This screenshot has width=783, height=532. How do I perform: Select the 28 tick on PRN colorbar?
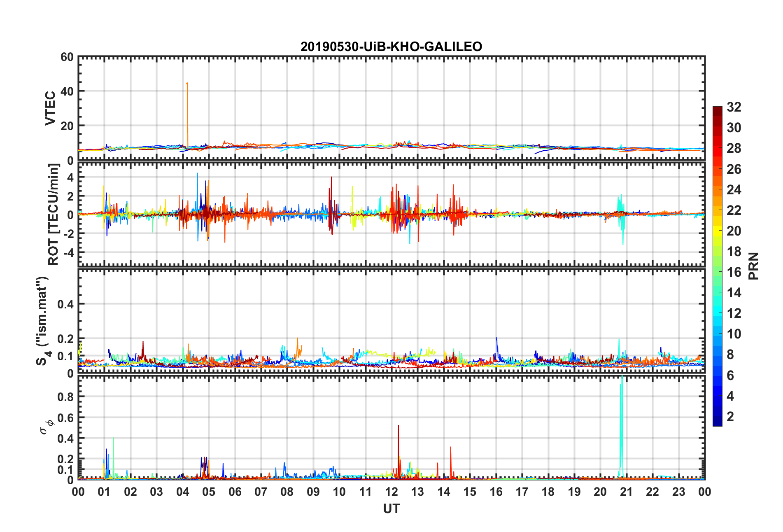pos(734,148)
